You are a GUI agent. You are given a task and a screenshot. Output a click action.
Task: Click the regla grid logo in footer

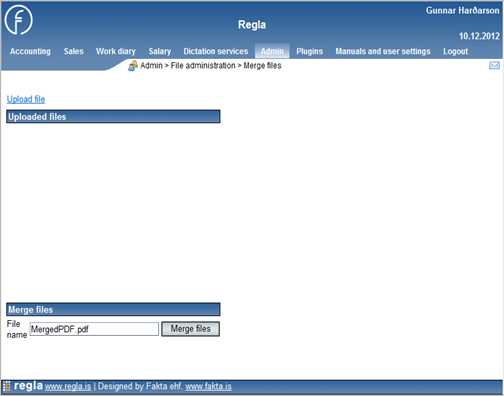pos(6,386)
